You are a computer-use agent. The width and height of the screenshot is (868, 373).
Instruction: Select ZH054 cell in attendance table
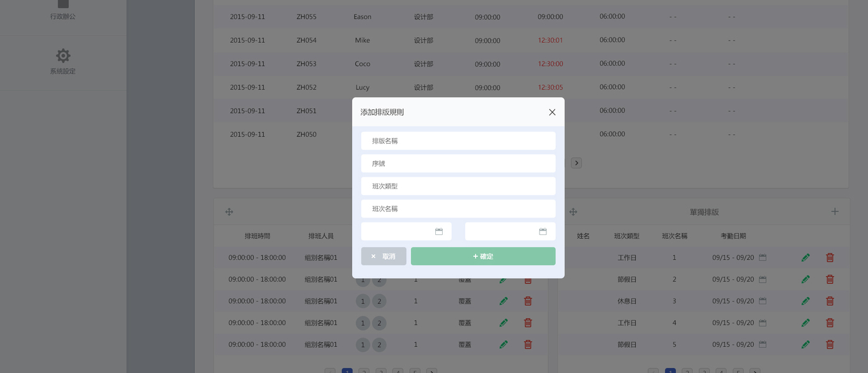click(307, 40)
